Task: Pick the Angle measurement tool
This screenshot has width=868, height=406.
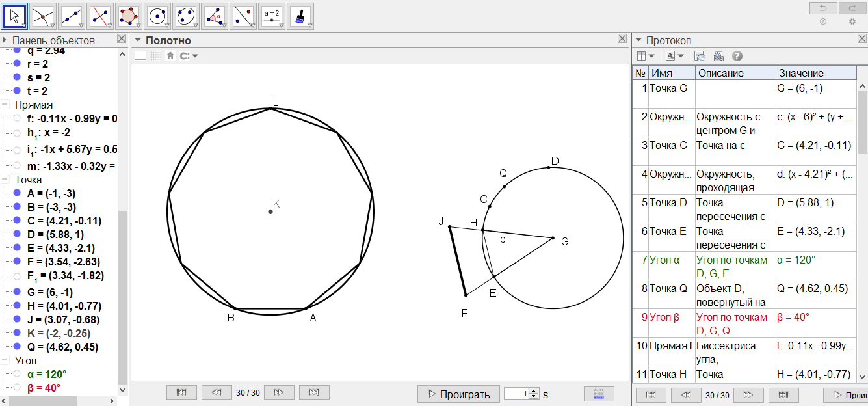Action: (214, 16)
